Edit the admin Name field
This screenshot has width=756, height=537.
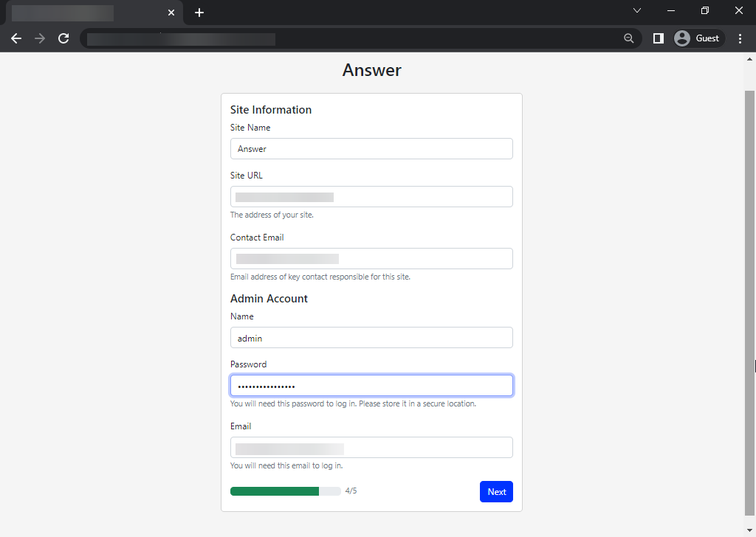click(x=372, y=338)
